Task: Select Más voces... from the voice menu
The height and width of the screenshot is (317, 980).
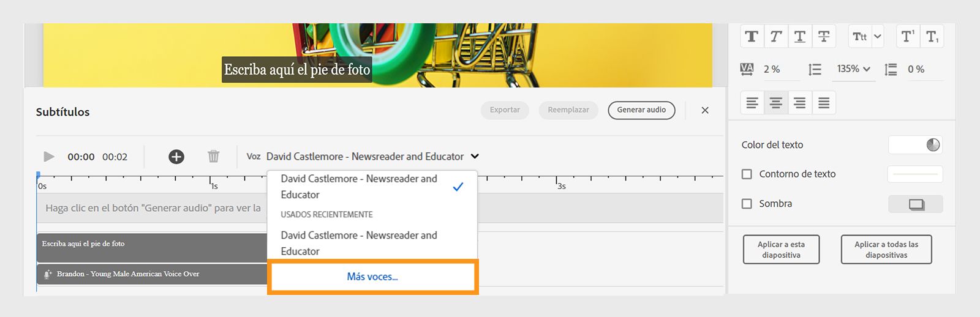Action: (372, 277)
